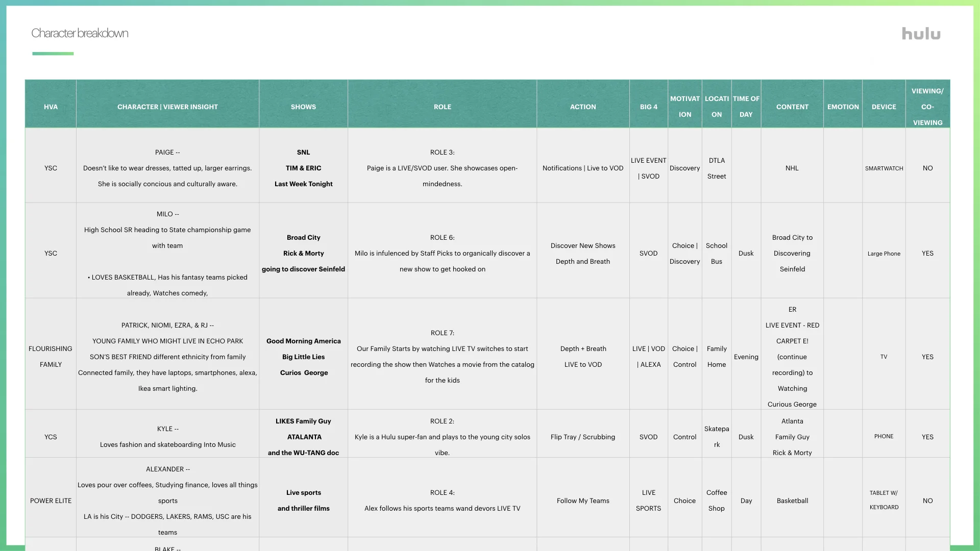This screenshot has width=980, height=551.
Task: Click the ROLE column header
Action: click(x=442, y=107)
